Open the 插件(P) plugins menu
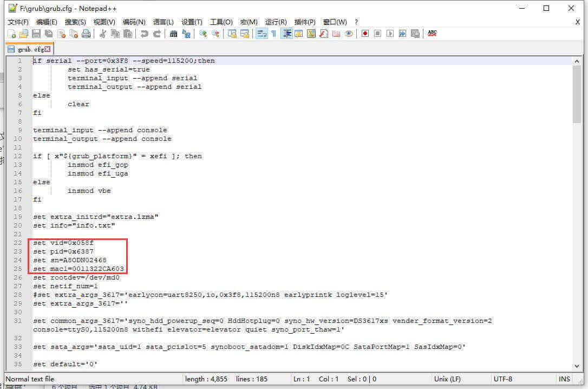Screen dimensions: 588x389 (x=305, y=22)
